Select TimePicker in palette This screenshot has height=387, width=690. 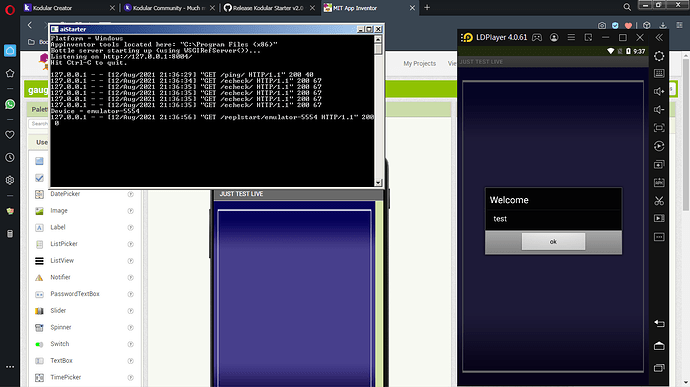point(66,377)
